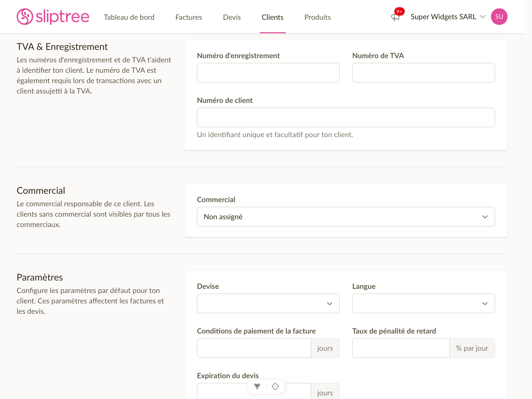Screen dimensions: 532x399
Task: Click the Vue devtools icon
Action: pos(257,387)
